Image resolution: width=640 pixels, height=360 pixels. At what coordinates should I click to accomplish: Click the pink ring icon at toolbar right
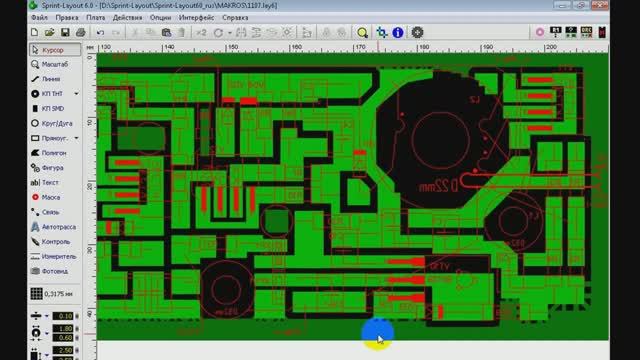click(540, 32)
